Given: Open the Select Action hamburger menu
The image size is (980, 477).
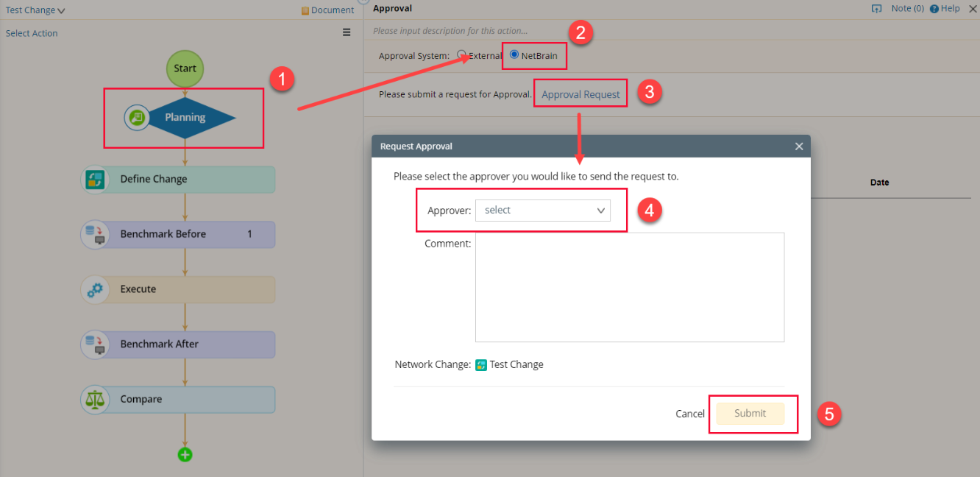Looking at the screenshot, I should click(x=347, y=32).
